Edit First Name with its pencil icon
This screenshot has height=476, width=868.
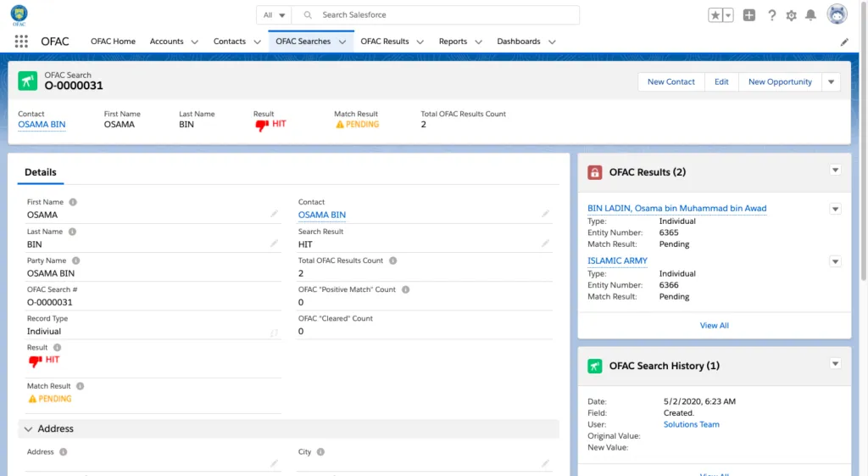[274, 214]
